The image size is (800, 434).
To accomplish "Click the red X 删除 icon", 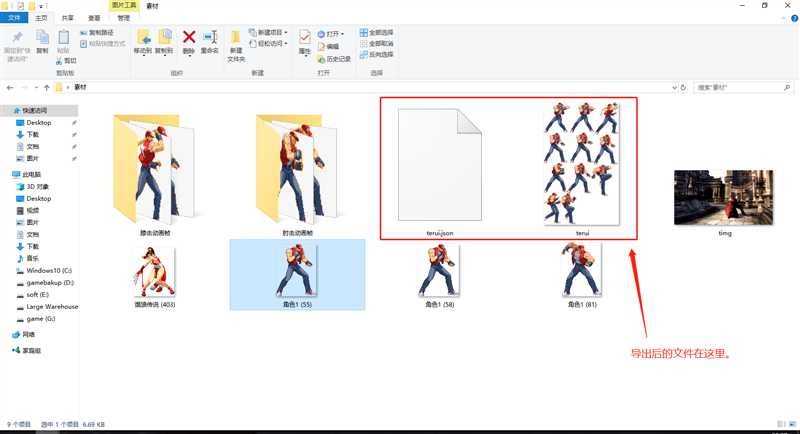I will click(189, 37).
